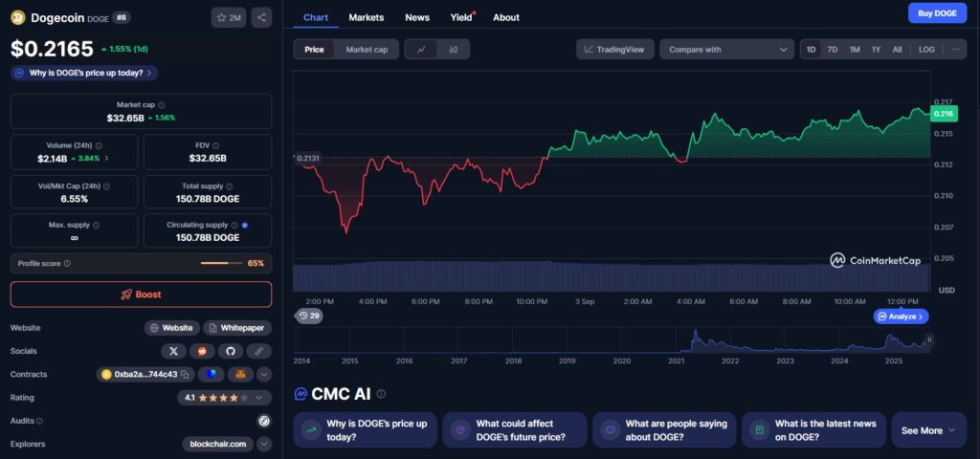The width and height of the screenshot is (980, 459).
Task: Open chart more-options ellipsis
Action: 956,50
